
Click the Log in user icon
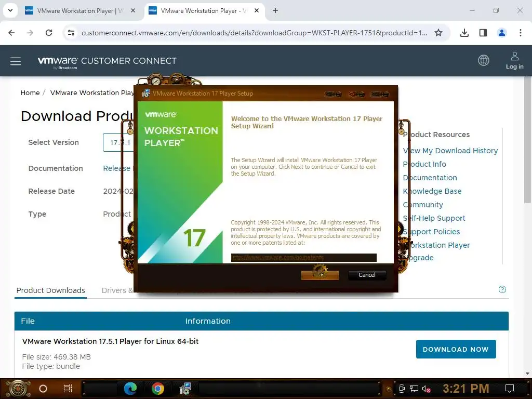point(514,56)
